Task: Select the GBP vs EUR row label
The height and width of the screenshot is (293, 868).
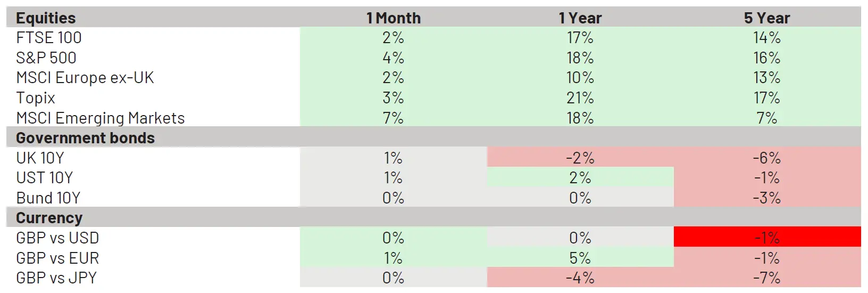Action: point(57,258)
